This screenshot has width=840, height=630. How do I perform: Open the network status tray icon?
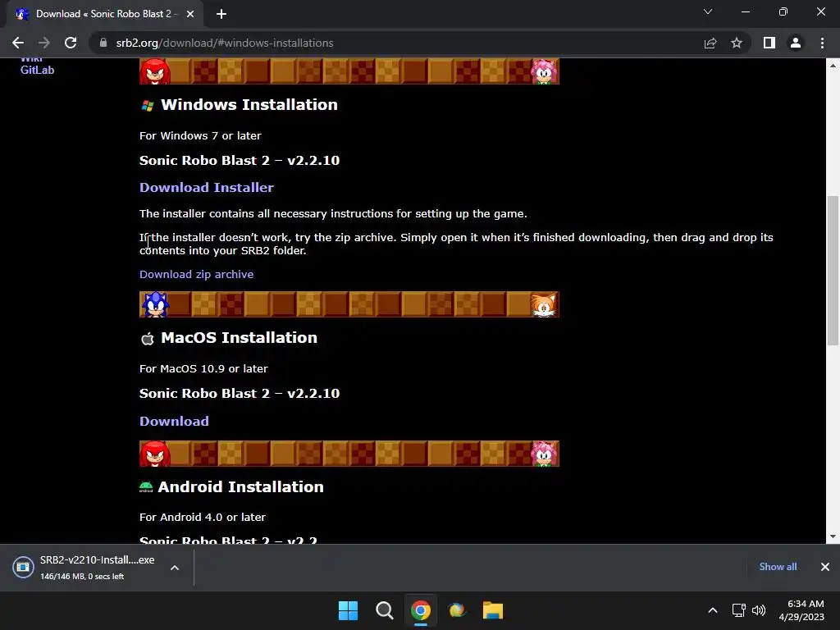tap(739, 610)
